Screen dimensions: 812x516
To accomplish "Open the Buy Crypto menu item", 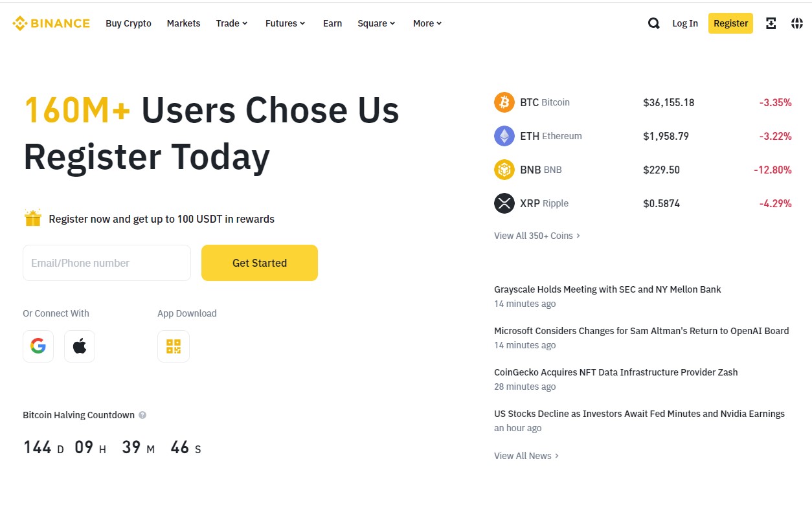I will point(128,23).
